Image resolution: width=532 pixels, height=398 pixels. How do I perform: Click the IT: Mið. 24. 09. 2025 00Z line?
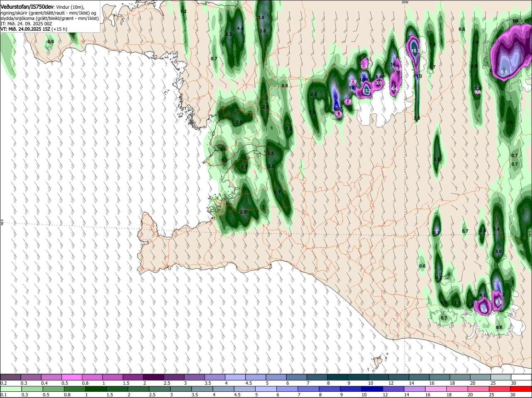click(26, 24)
